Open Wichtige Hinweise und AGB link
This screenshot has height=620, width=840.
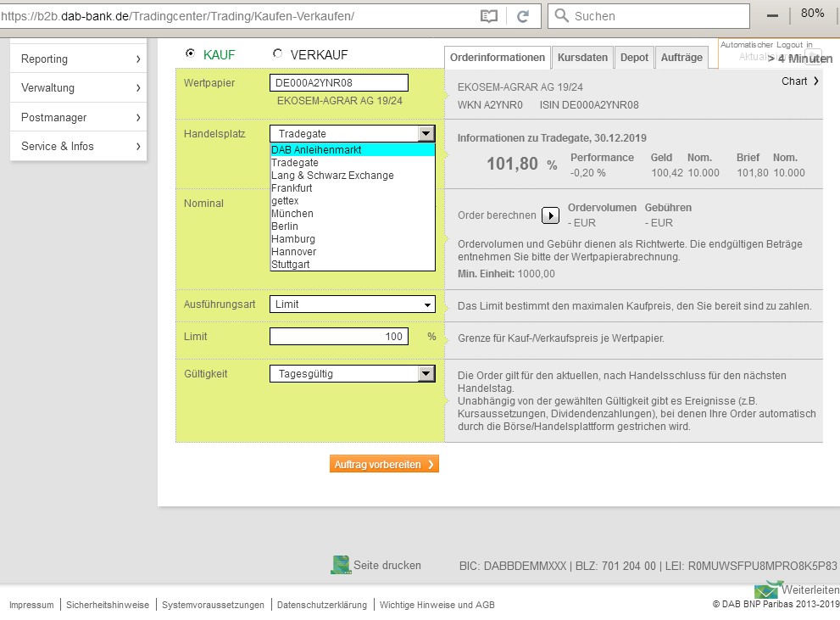(x=437, y=605)
